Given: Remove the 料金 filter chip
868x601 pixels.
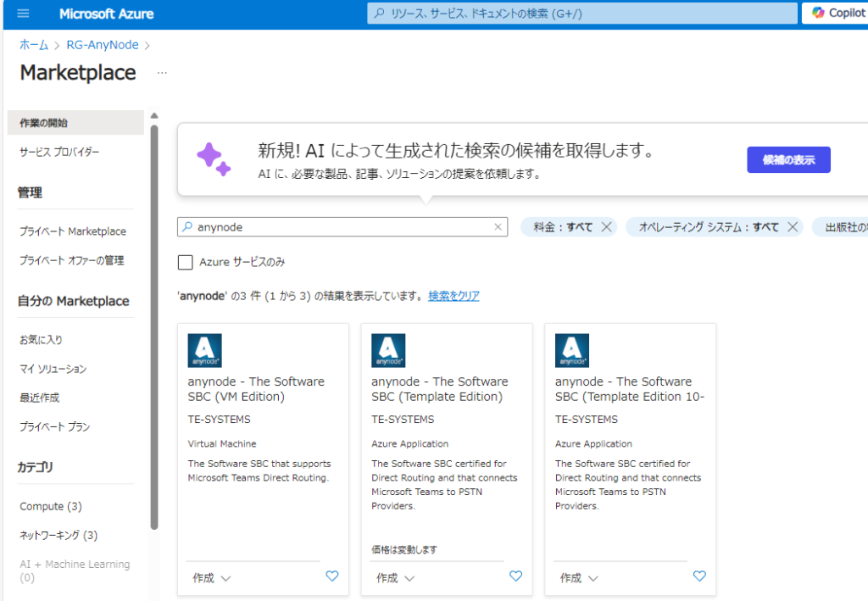Looking at the screenshot, I should coord(606,227).
